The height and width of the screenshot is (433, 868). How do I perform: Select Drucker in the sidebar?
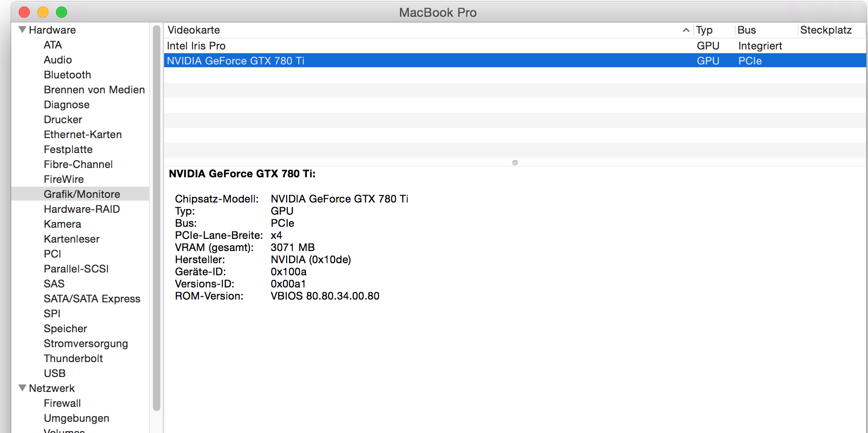point(63,119)
